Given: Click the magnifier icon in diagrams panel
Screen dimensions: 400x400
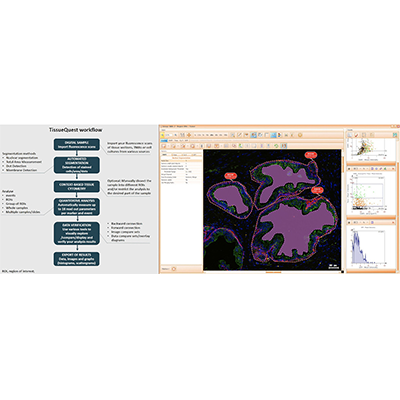Looking at the screenshot, I should click(350, 135).
